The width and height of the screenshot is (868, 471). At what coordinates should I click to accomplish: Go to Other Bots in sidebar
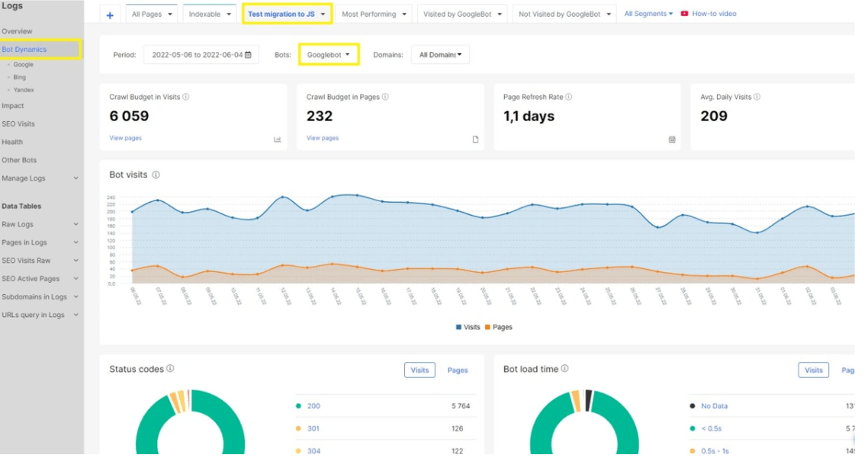(x=19, y=160)
